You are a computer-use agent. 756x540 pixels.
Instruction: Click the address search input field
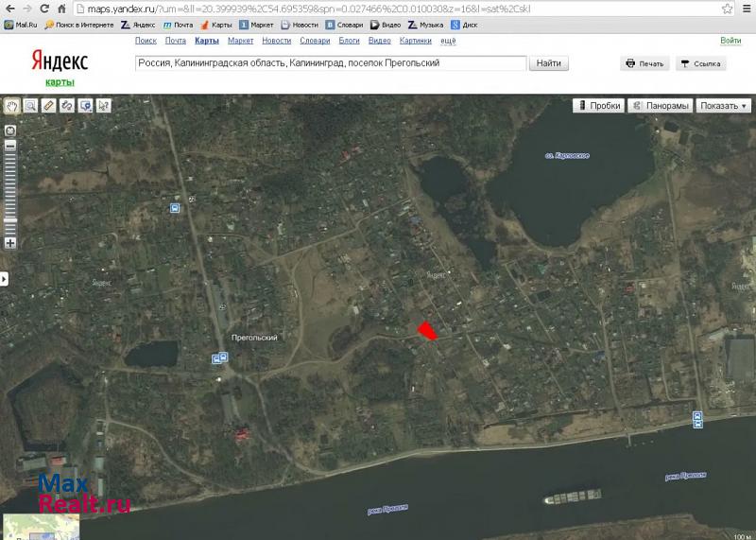tap(330, 63)
